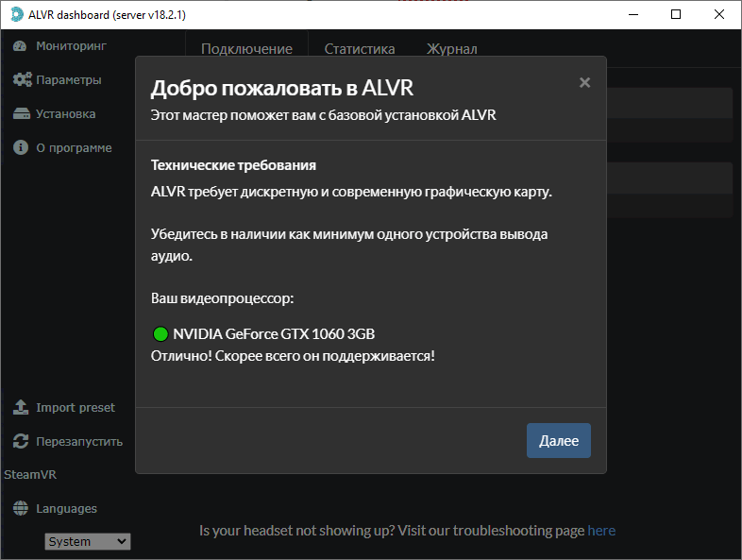Click the Далее button
This screenshot has height=560, width=742.
click(x=559, y=440)
